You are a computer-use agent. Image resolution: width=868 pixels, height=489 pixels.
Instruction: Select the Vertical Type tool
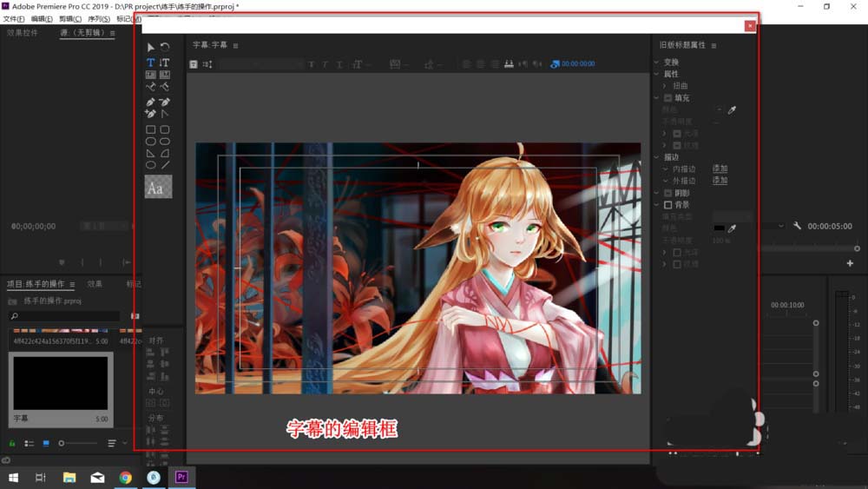coord(165,63)
